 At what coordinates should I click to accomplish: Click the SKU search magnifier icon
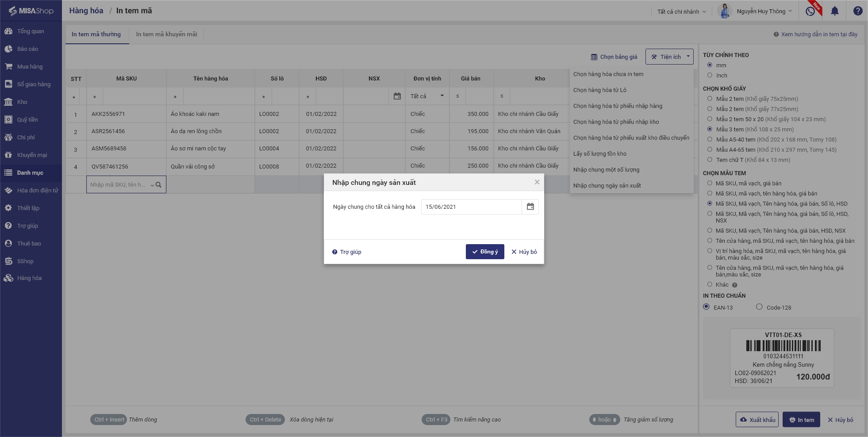point(158,185)
